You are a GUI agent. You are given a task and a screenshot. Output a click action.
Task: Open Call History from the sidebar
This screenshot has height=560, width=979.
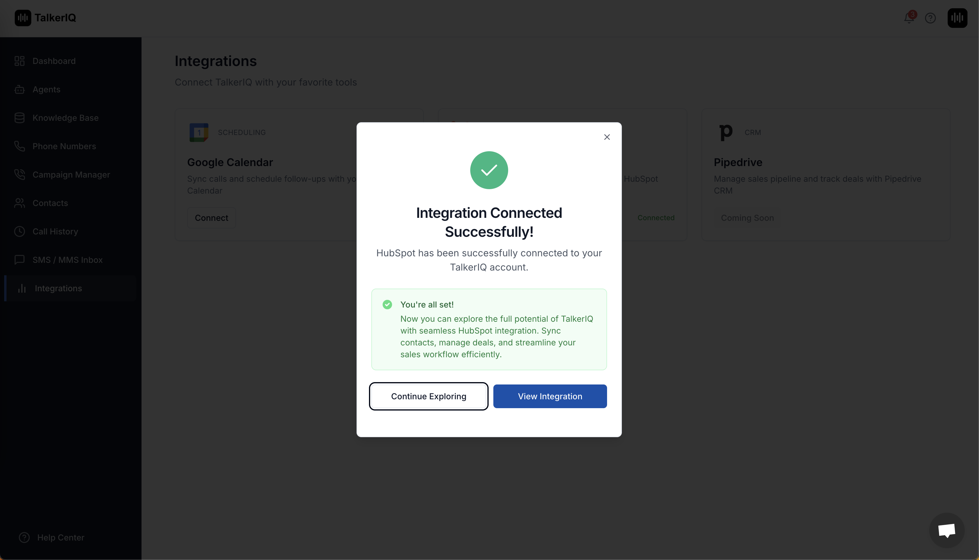click(x=55, y=231)
